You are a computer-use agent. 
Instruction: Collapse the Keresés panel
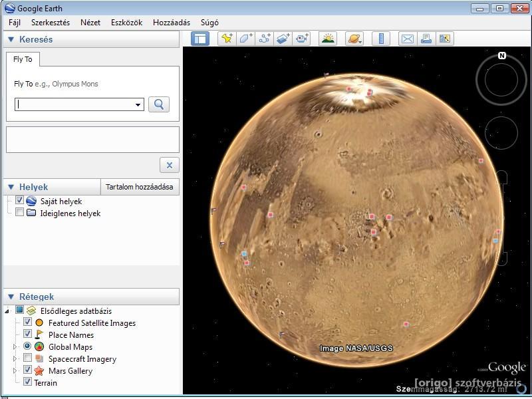(11, 39)
